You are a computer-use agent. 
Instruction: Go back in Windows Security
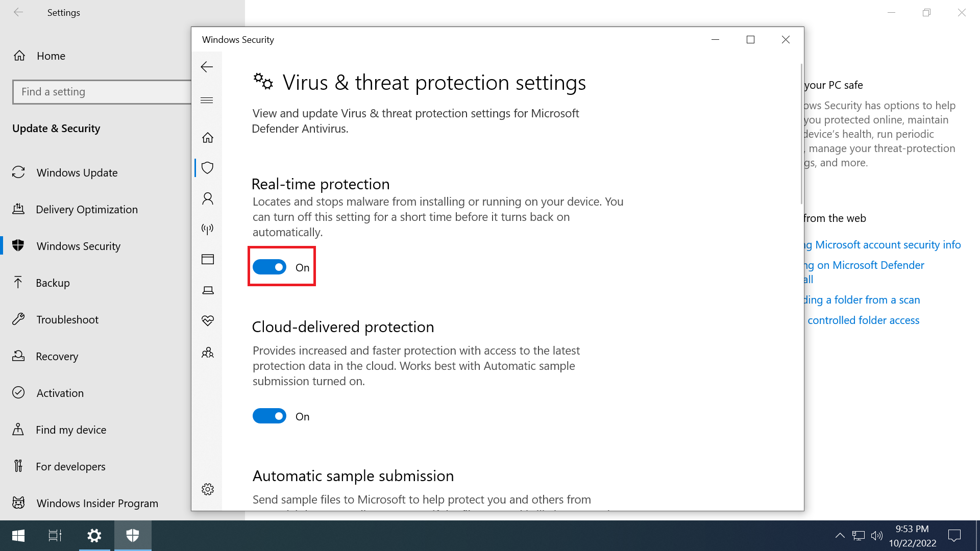[207, 67]
